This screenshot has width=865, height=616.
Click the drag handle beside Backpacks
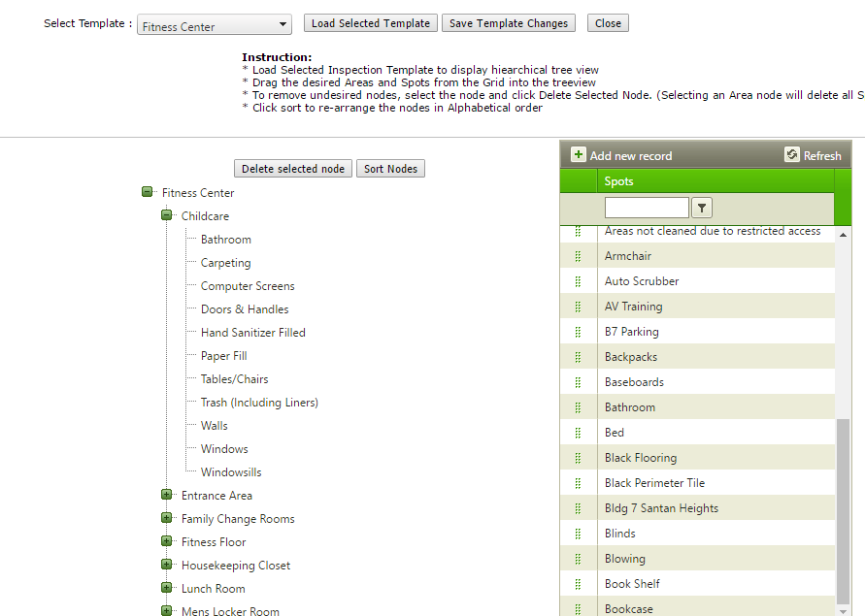click(579, 357)
